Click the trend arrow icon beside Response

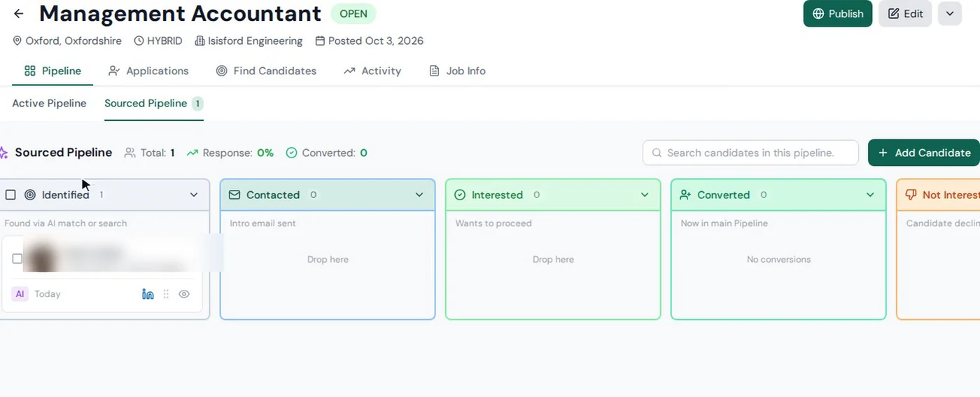tap(192, 153)
